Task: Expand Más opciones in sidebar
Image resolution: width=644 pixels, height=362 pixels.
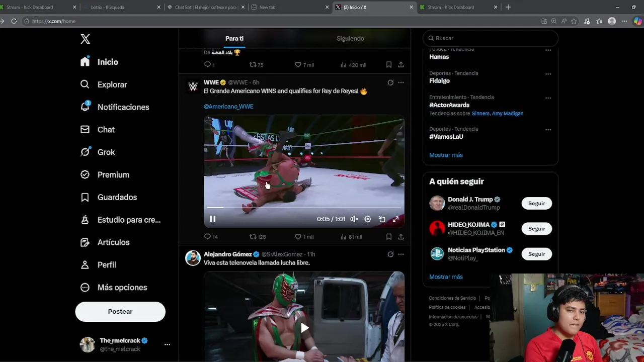Action: pos(114,288)
